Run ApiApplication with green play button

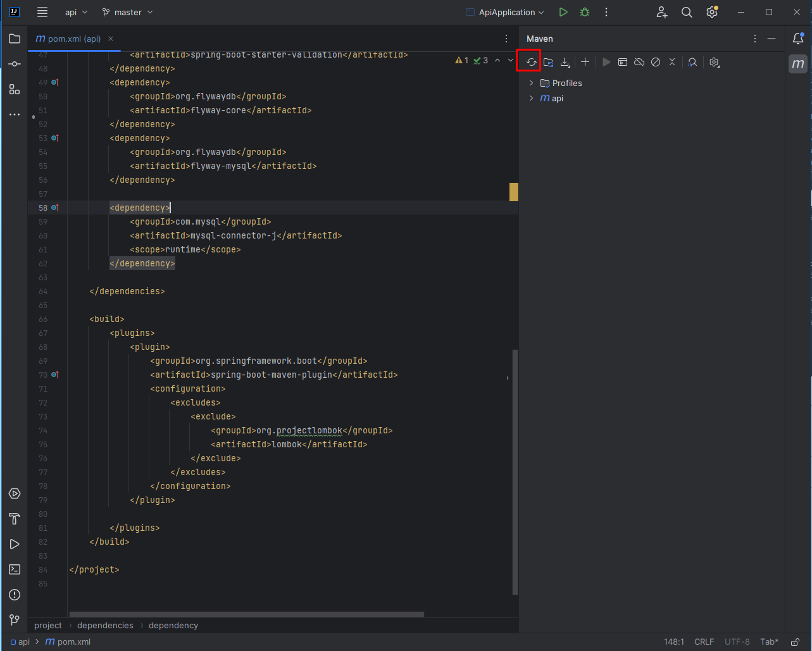click(563, 12)
